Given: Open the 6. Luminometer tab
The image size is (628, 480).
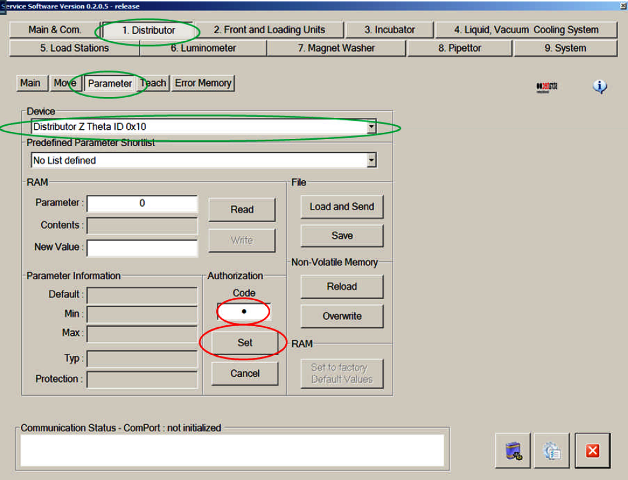Looking at the screenshot, I should click(201, 48).
